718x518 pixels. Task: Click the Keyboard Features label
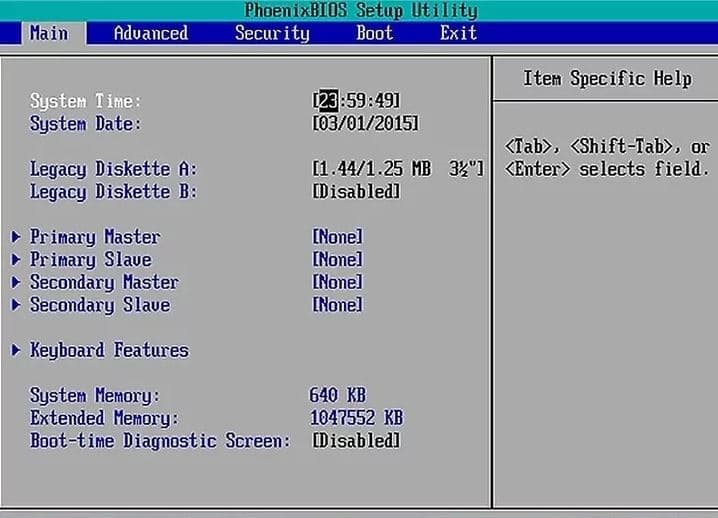click(109, 350)
